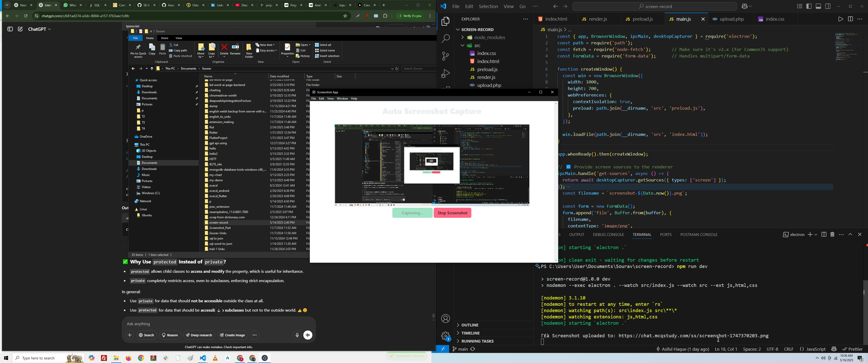Viewport: 868px width, 363px height.
Task: Open the Search view in VS Code activity bar
Action: click(x=445, y=39)
